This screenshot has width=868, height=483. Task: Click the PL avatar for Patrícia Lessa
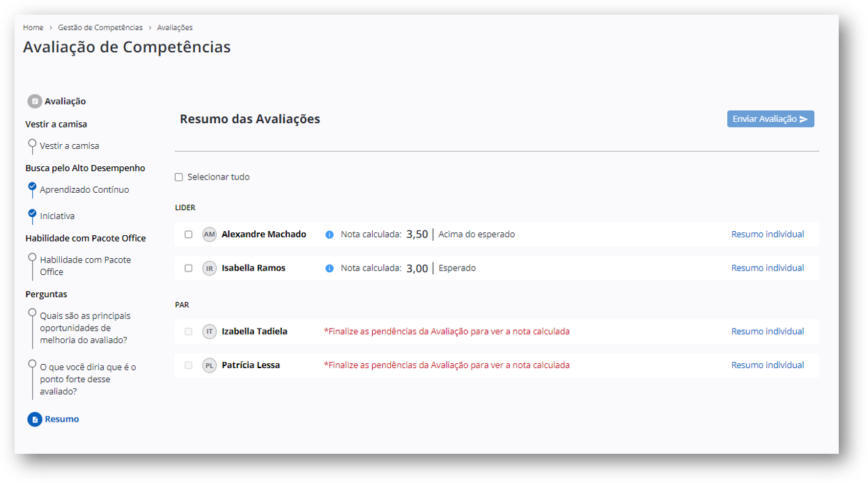pyautogui.click(x=210, y=365)
